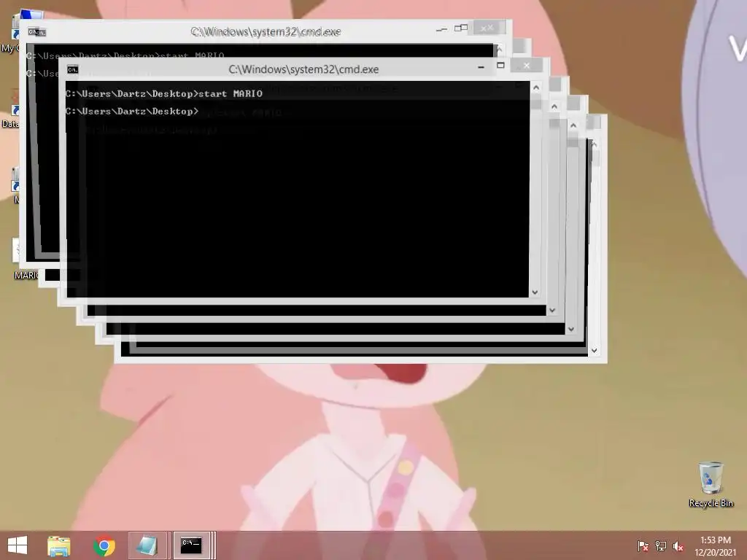Open the back cmd window system menu icon
The width and height of the screenshot is (747, 560).
(x=36, y=32)
